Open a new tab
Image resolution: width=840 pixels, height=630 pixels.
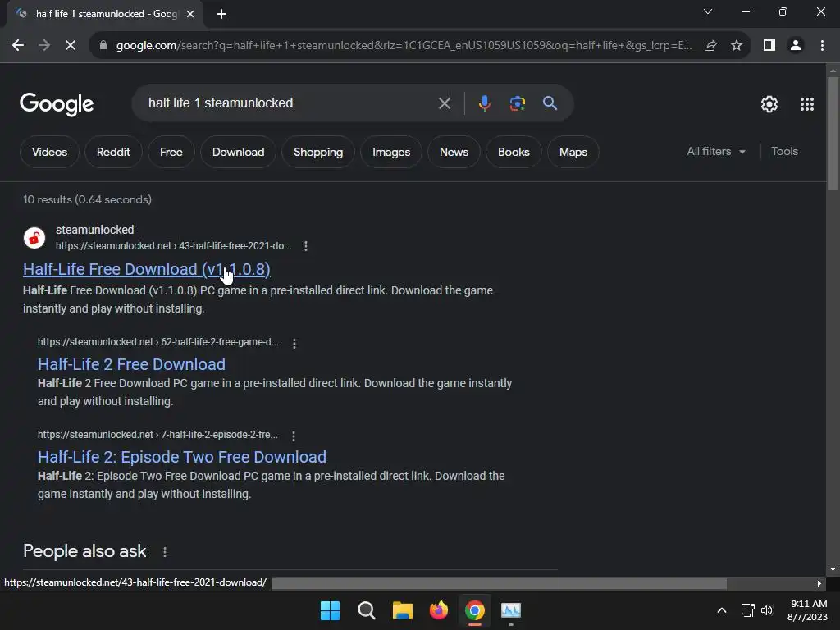point(221,14)
